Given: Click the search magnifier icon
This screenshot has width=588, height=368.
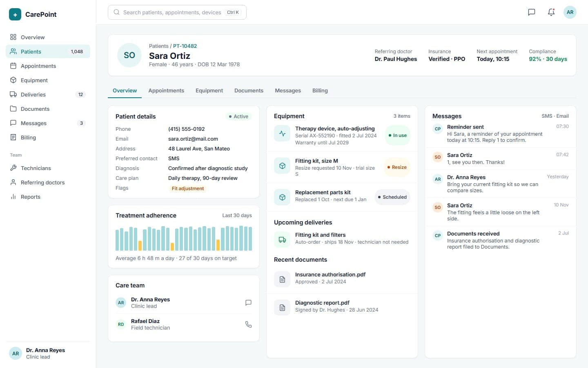Looking at the screenshot, I should click(117, 12).
